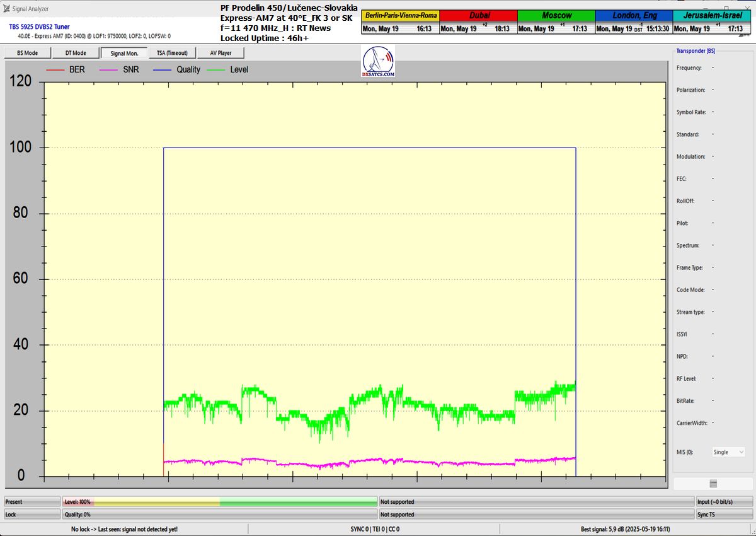Select the Signal Mon. tab

tap(124, 53)
